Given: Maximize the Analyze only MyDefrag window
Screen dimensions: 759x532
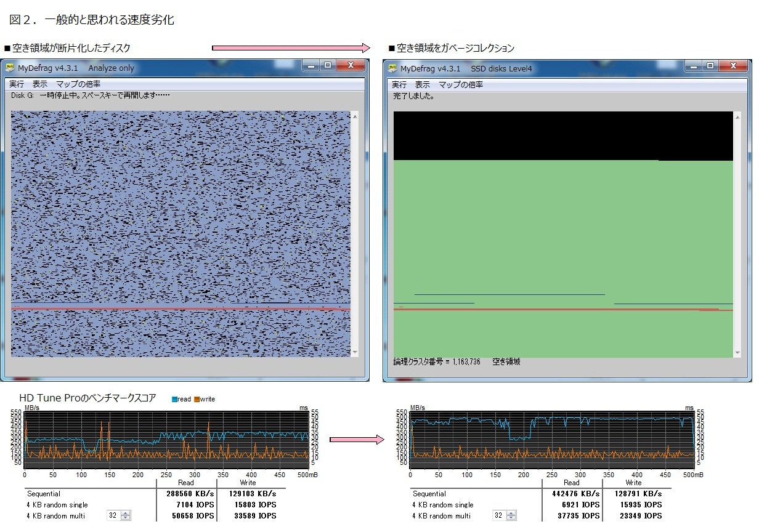Looking at the screenshot, I should coord(328,65).
